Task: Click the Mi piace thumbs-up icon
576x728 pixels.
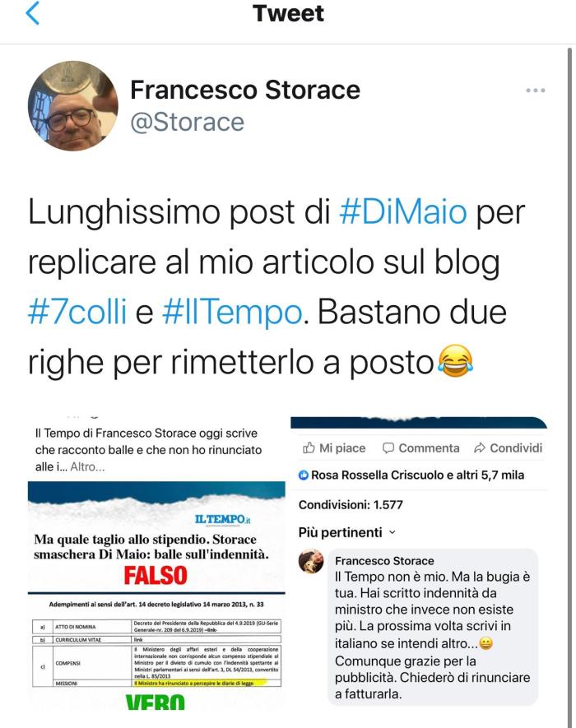Action: [x=309, y=447]
